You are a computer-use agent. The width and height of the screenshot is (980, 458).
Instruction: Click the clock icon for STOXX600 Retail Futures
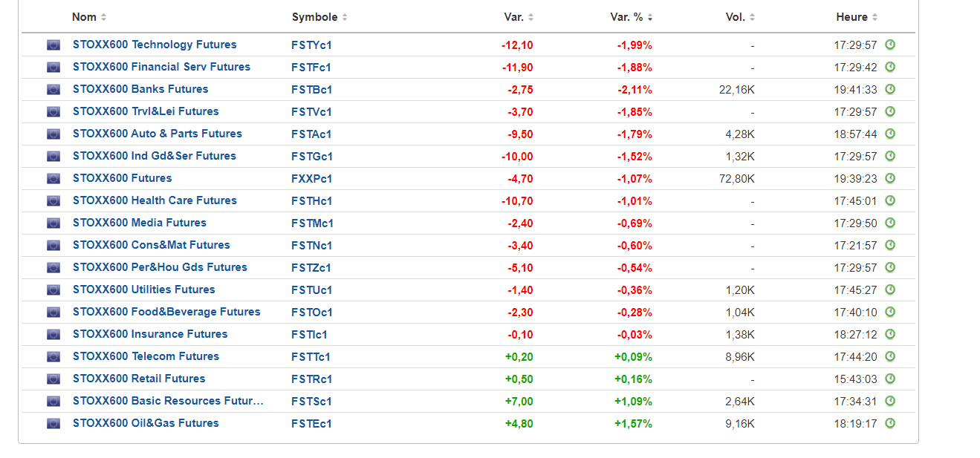(x=890, y=379)
